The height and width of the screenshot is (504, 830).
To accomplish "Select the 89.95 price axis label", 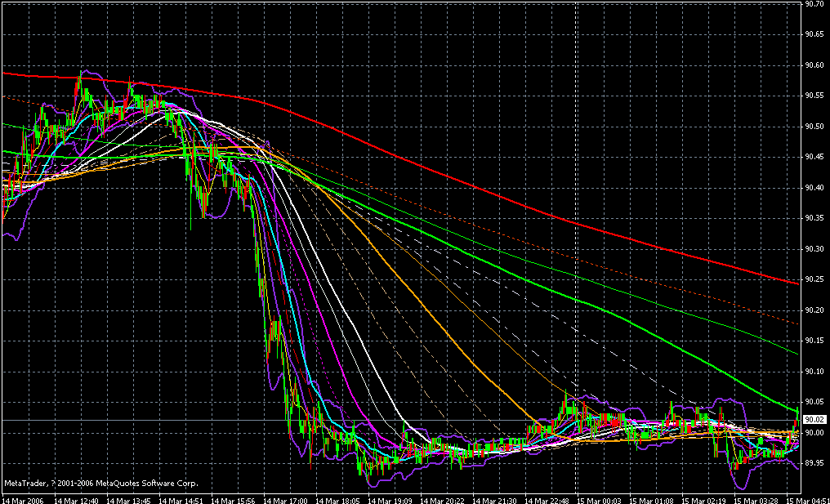I will click(813, 463).
